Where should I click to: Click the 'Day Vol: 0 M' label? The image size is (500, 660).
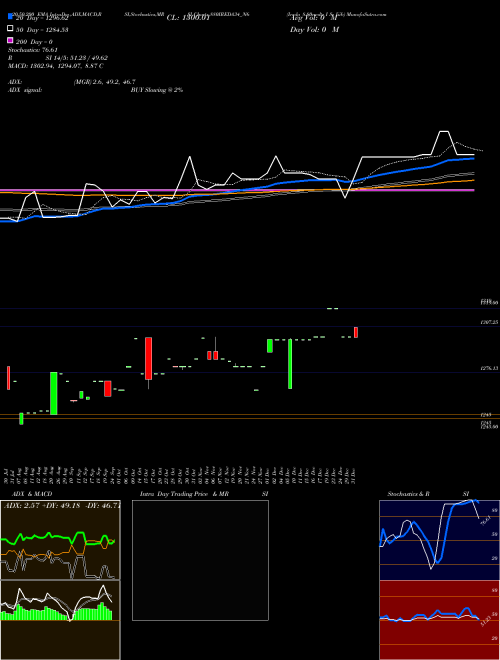314,30
